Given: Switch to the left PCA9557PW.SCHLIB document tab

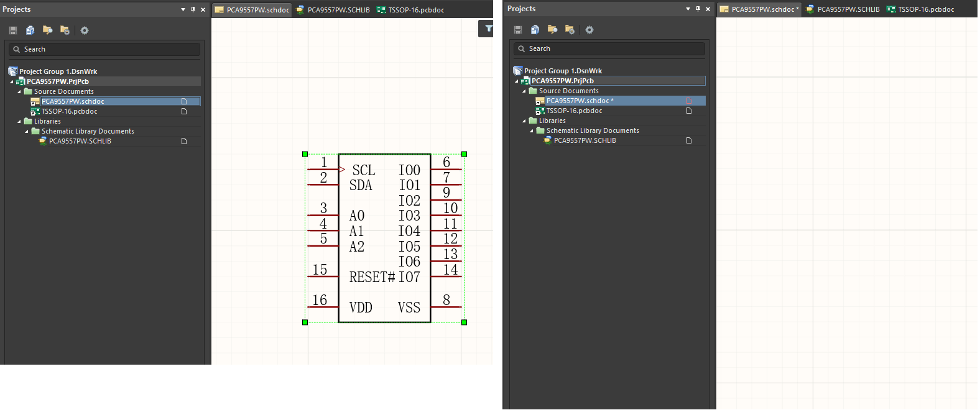Looking at the screenshot, I should tap(333, 10).
